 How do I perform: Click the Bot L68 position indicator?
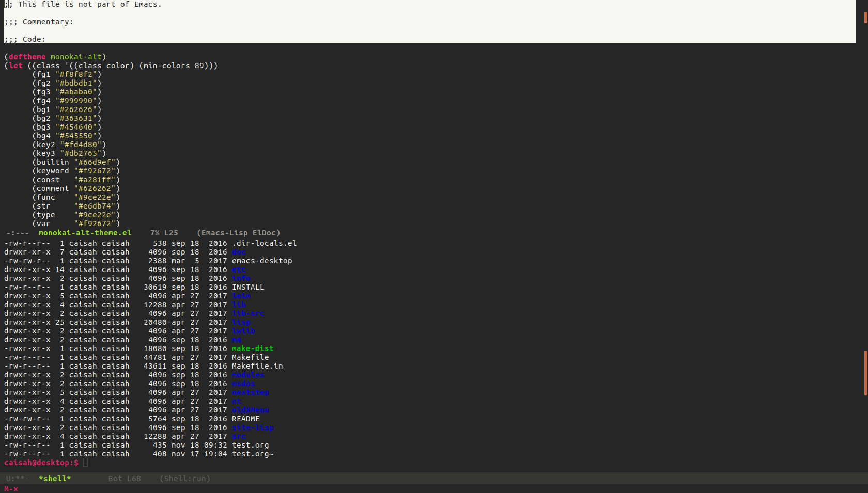pyautogui.click(x=125, y=479)
